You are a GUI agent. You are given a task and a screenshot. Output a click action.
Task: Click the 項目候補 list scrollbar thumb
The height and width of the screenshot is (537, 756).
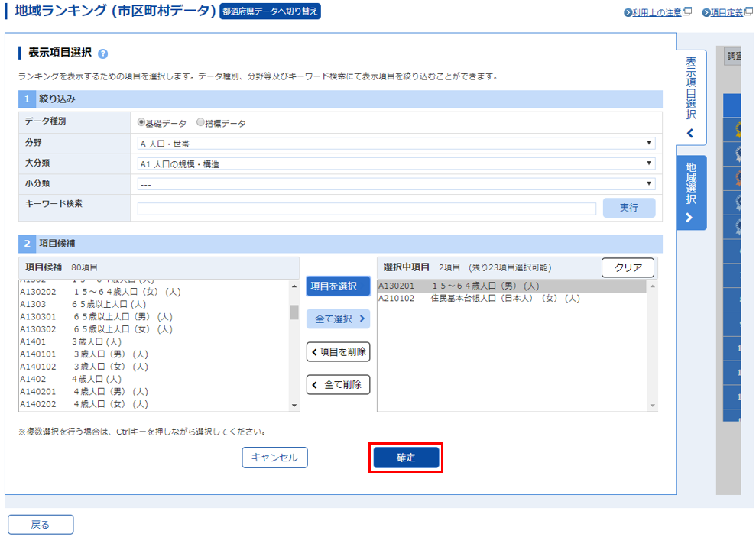click(294, 312)
